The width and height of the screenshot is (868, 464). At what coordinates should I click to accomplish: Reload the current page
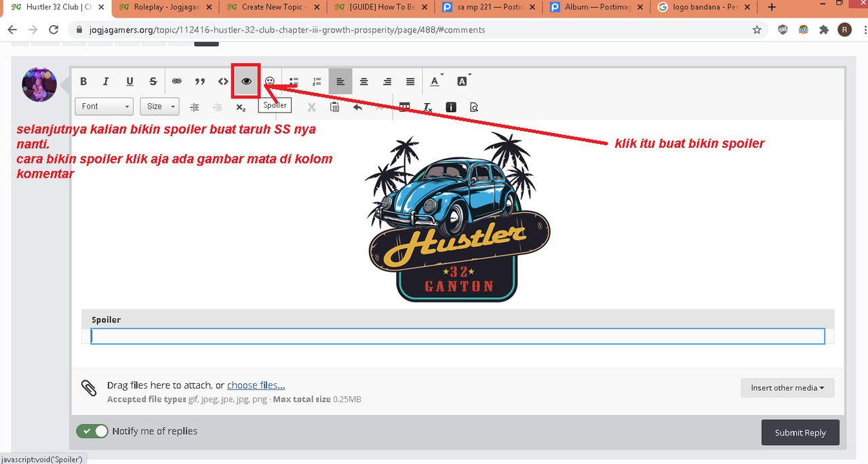tap(54, 30)
